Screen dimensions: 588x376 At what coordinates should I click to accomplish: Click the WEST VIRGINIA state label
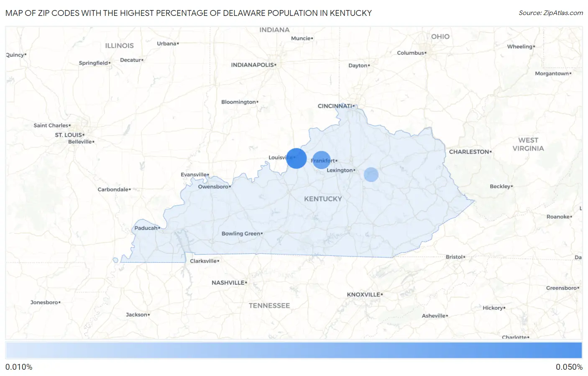pyautogui.click(x=528, y=144)
